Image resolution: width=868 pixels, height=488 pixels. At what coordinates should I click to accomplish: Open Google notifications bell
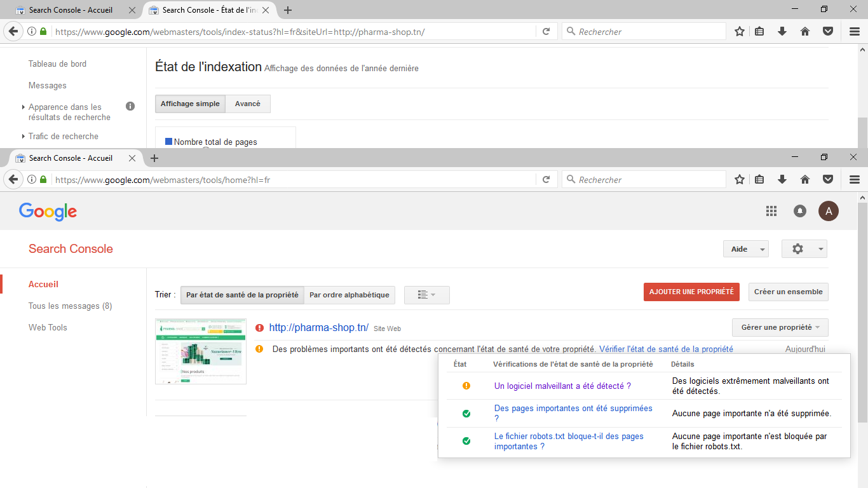(800, 211)
